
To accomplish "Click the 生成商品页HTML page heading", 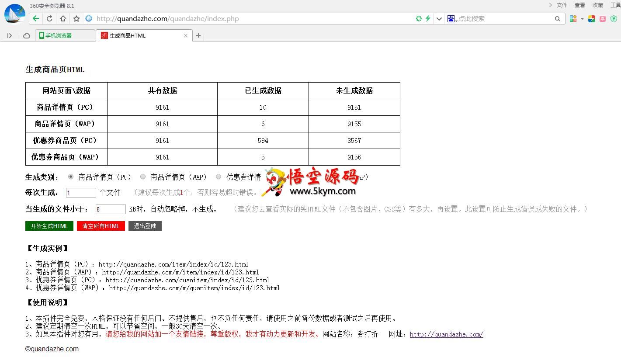I will [x=55, y=69].
